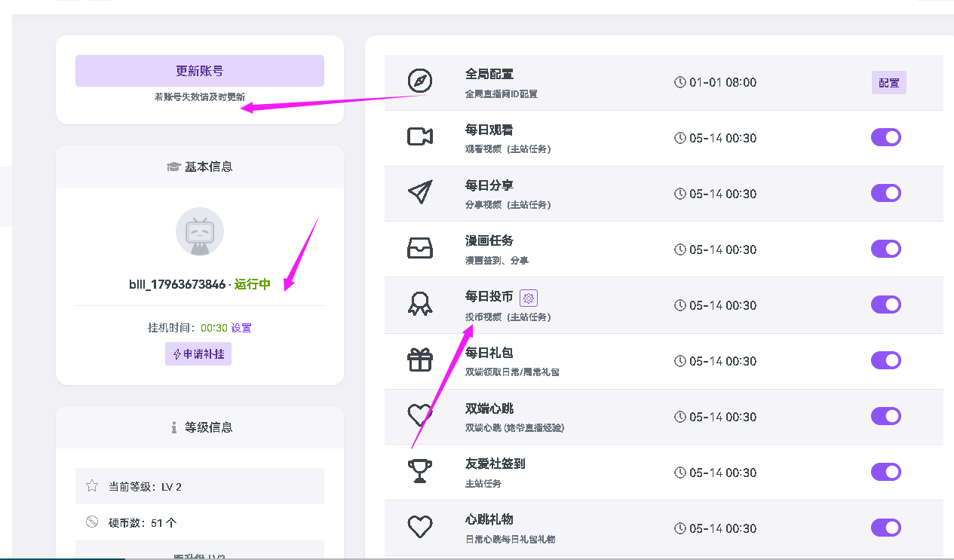
Task: Click the inbox tray icon for 漫画任务
Action: tap(420, 248)
